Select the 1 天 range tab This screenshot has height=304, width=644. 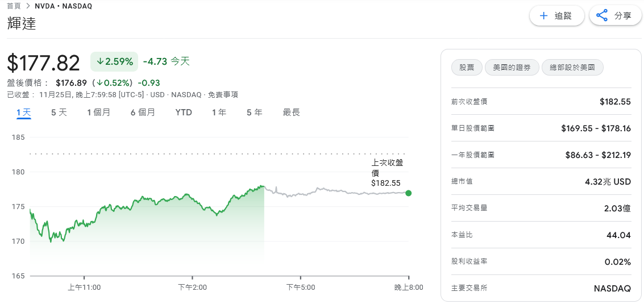[x=24, y=113]
